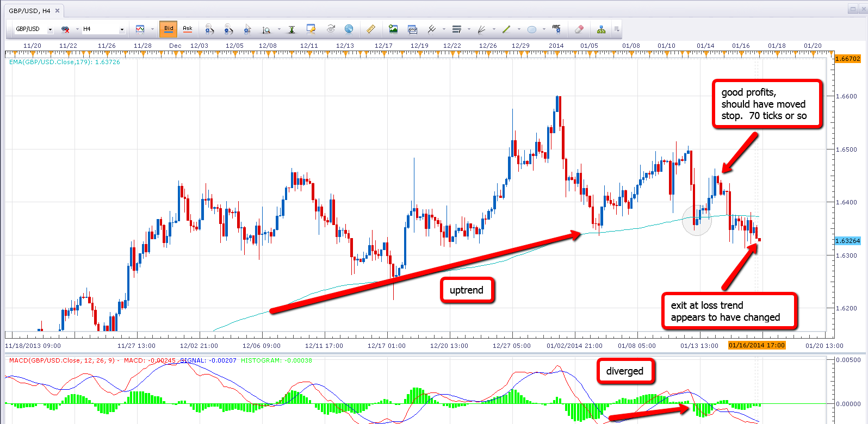Image resolution: width=868 pixels, height=424 pixels.
Task: Click the chart window template icon
Action: pyautogui.click(x=412, y=29)
